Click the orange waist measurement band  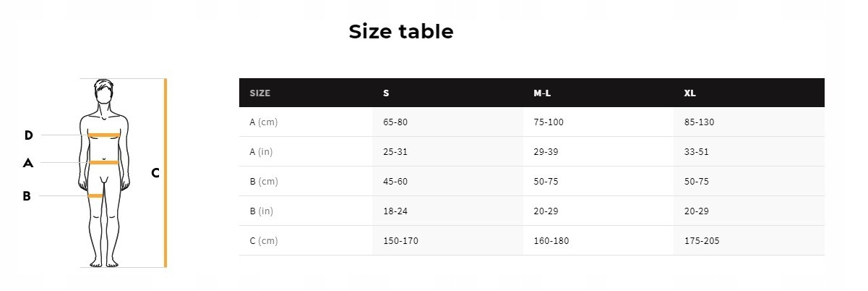(x=103, y=162)
